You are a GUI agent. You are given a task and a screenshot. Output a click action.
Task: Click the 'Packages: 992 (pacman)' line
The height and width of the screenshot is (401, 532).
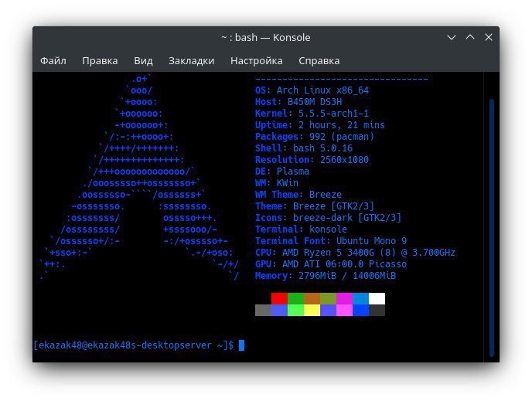pos(315,137)
